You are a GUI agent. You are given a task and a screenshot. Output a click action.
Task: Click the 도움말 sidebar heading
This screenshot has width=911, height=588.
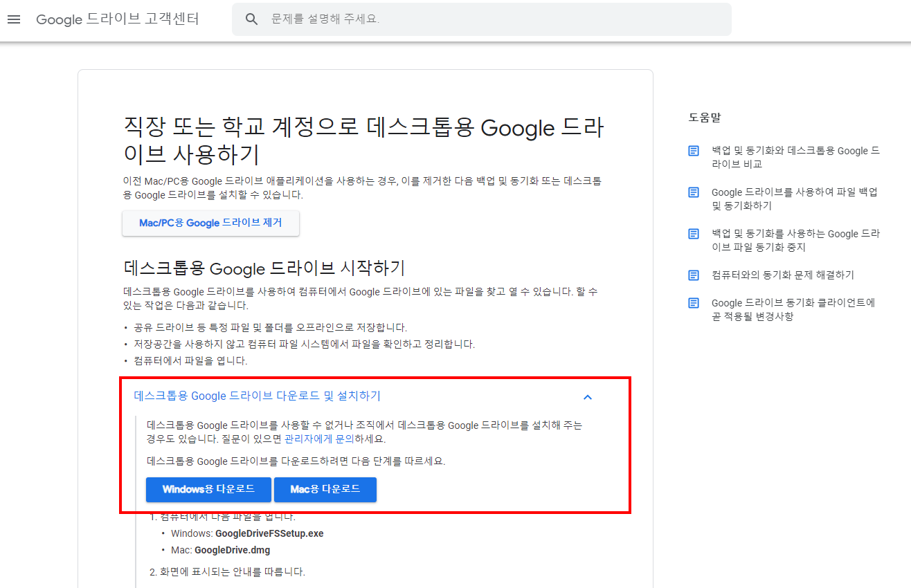(705, 118)
